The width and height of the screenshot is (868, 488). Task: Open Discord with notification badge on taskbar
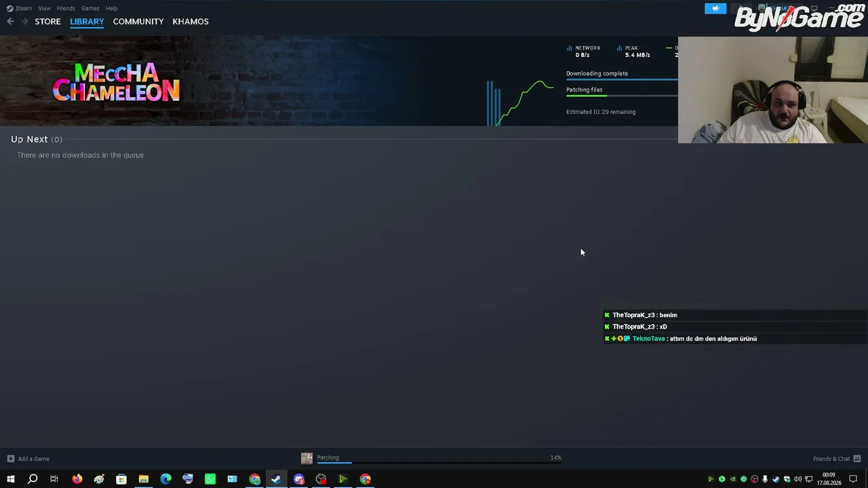pos(299,479)
